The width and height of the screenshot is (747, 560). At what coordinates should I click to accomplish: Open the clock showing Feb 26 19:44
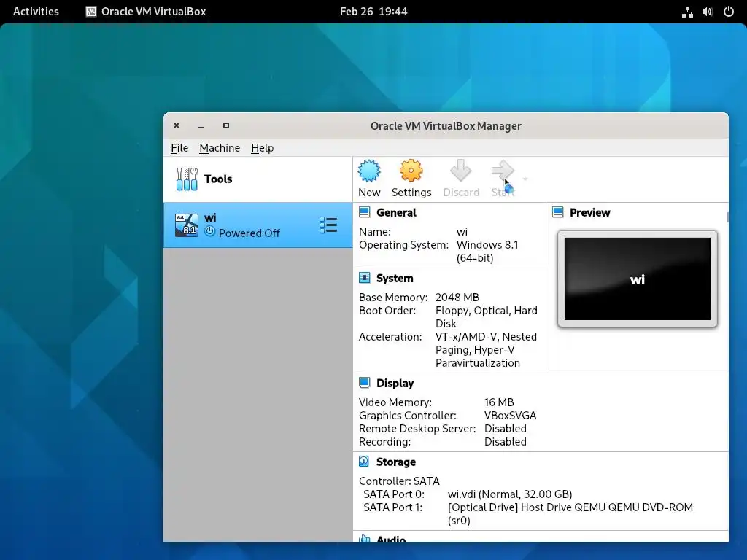click(x=373, y=12)
